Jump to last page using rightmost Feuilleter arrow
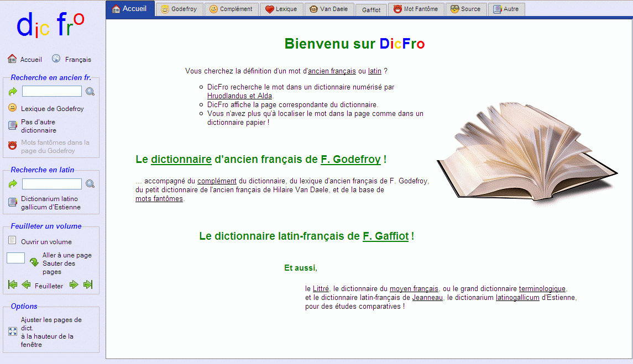The height and width of the screenshot is (364, 633). [x=88, y=285]
